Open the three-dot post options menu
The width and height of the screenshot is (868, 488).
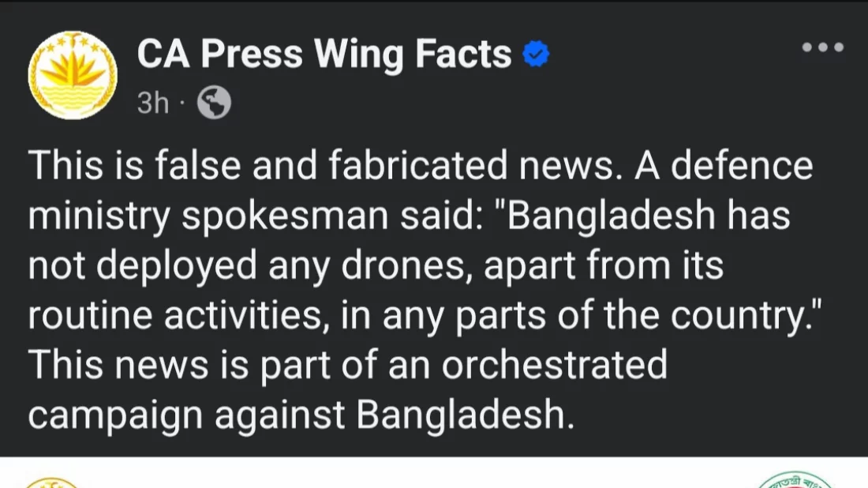tap(822, 47)
